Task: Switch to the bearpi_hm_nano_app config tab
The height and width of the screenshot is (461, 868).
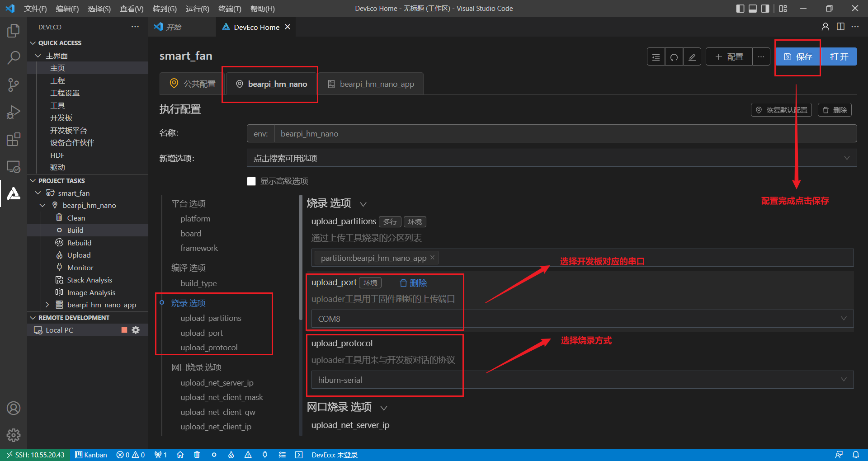Action: [371, 84]
